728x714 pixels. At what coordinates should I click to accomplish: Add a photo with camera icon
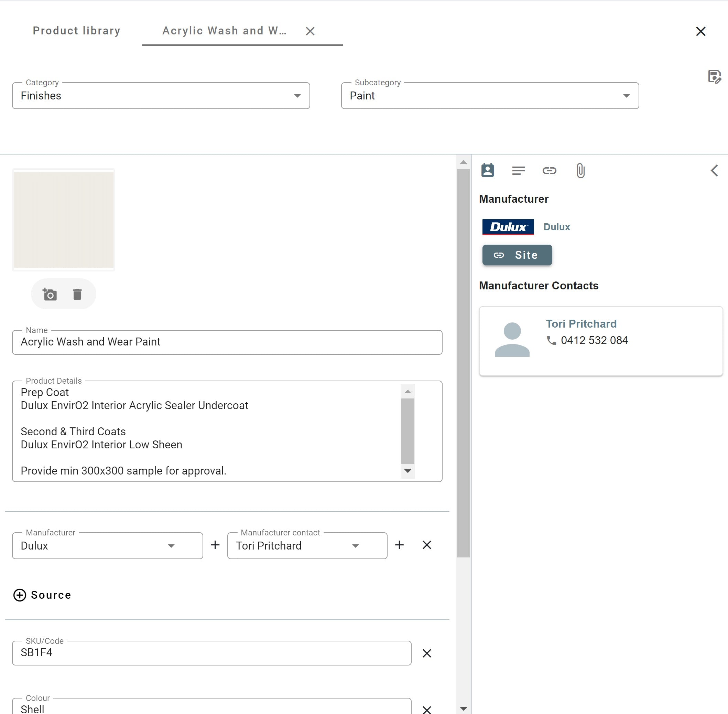click(50, 295)
